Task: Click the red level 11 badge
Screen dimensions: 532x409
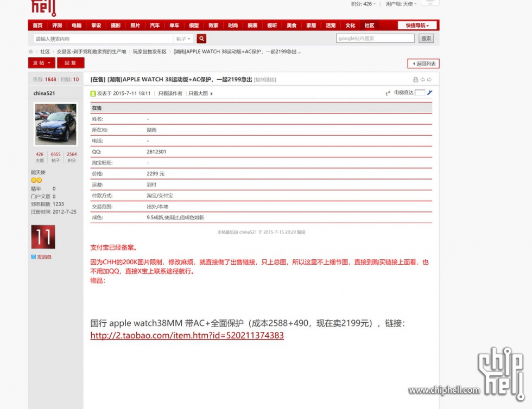Action: tap(43, 237)
